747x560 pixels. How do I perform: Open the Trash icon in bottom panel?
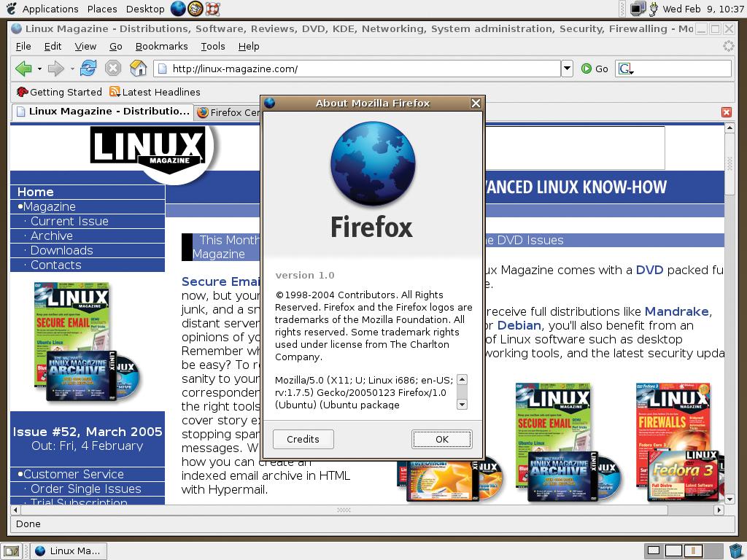point(737,551)
